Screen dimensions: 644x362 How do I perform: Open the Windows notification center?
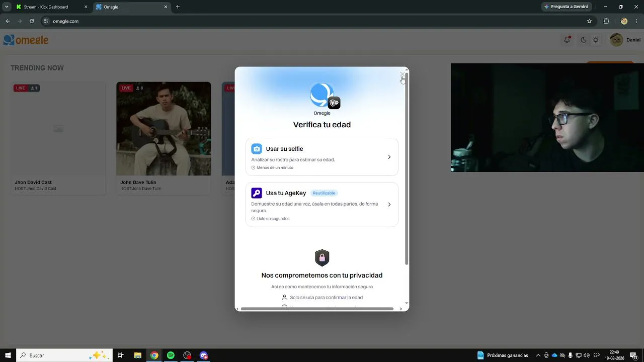coord(633,355)
